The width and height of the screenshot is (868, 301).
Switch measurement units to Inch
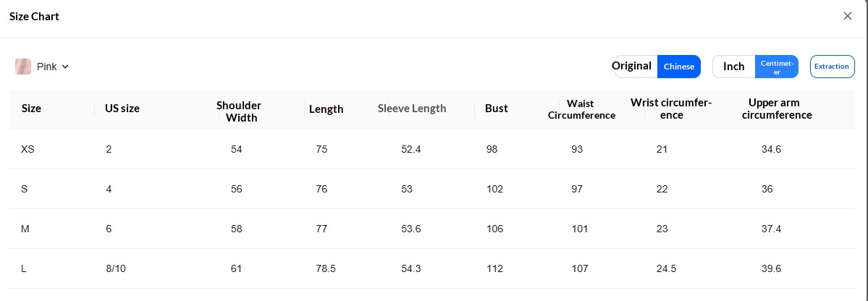coord(733,67)
